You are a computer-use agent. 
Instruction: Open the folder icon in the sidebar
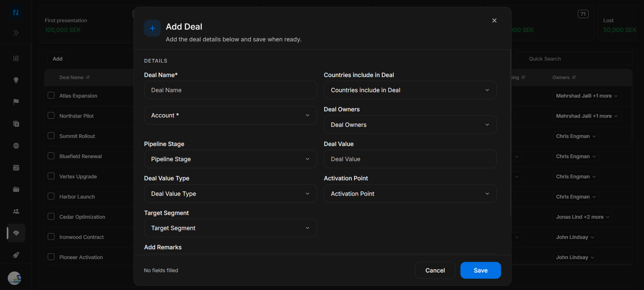click(16, 189)
